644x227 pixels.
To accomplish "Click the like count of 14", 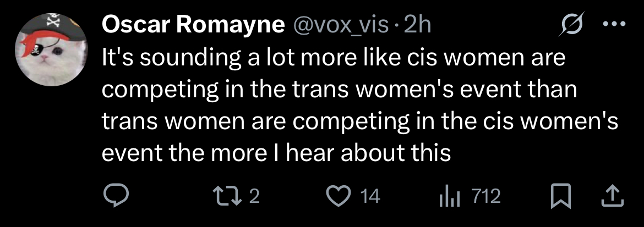I will [x=371, y=197].
